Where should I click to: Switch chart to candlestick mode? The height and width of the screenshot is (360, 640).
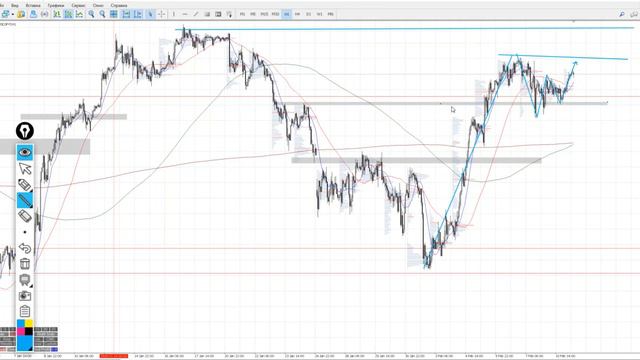click(68, 14)
